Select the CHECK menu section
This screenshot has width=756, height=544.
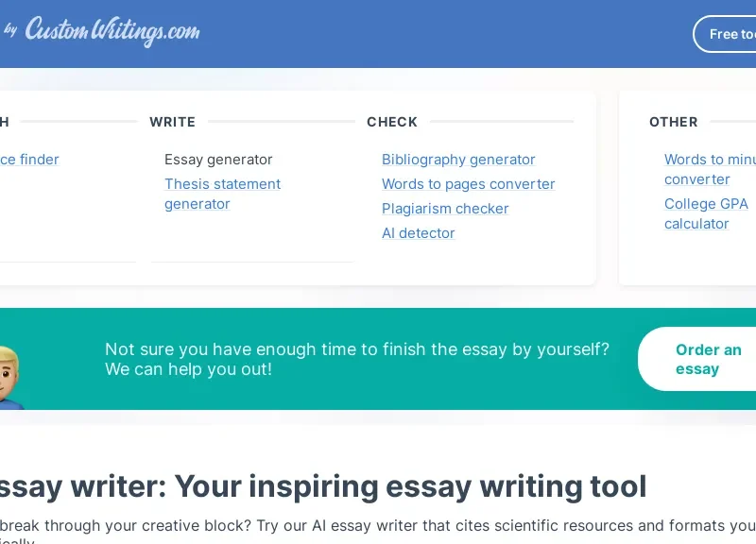[x=392, y=122]
